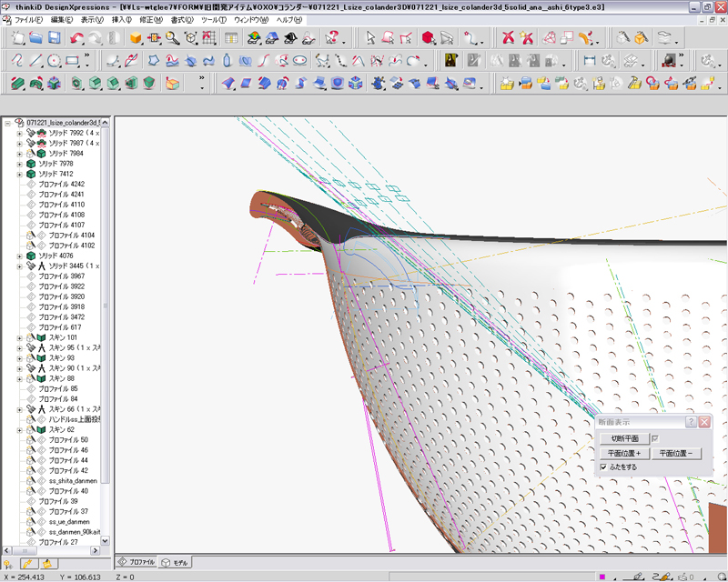Expand the スキン 101 tree node

coord(19,337)
